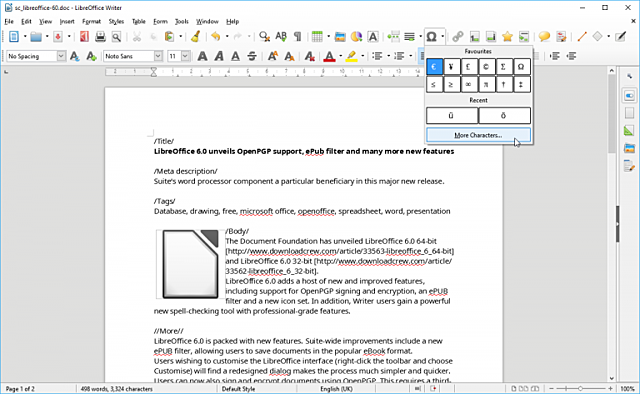Open Find & Replace

[x=264, y=37]
